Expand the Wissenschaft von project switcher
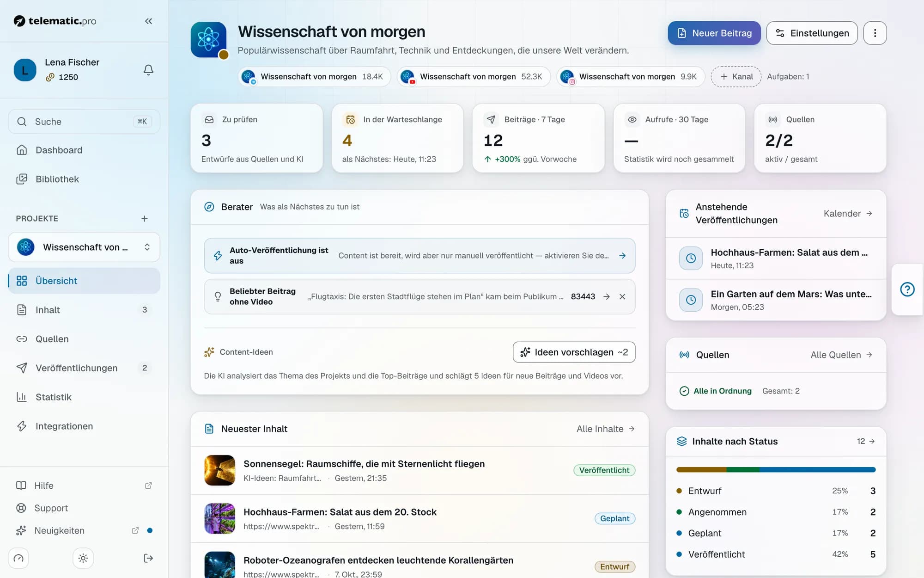This screenshot has height=578, width=924. [x=84, y=247]
